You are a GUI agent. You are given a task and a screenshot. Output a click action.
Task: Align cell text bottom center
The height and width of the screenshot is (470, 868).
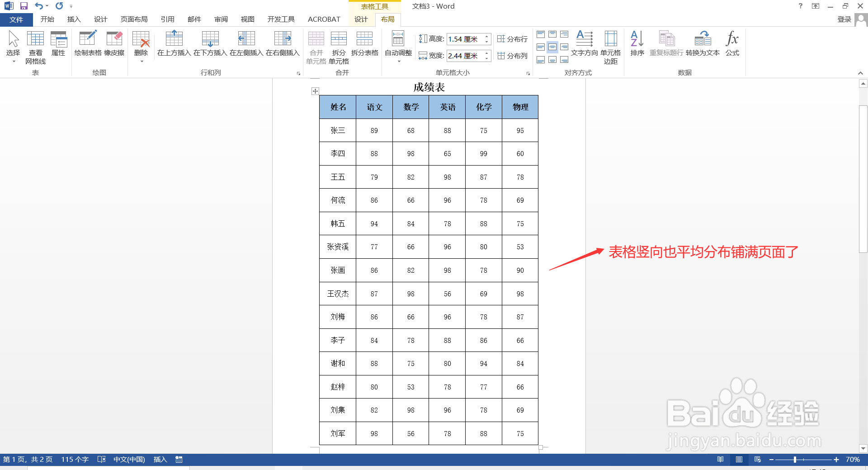tap(552, 60)
